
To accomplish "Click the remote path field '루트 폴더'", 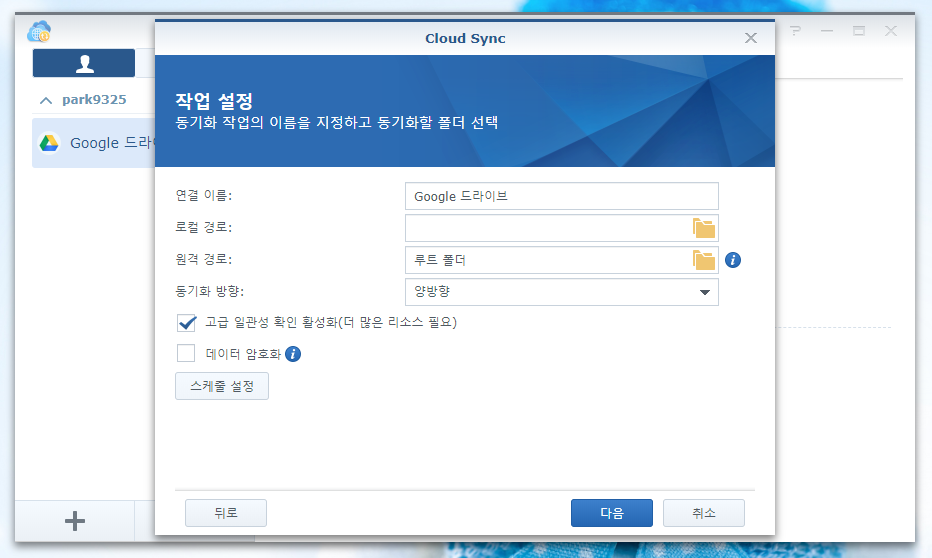I will (547, 260).
